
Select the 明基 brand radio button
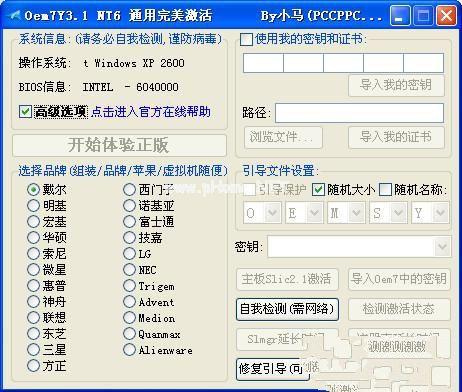click(33, 206)
